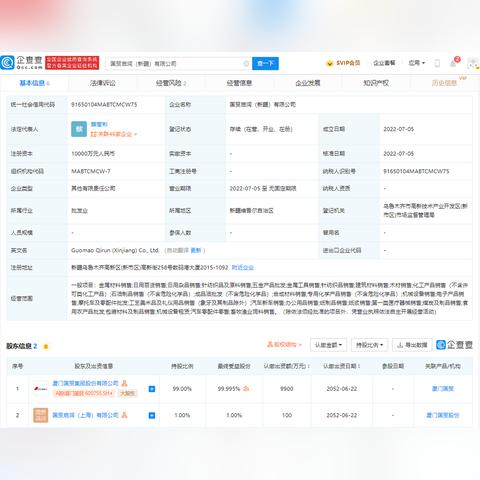Open the 认缴金额 filter dropdown
Image resolution: width=480 pixels, height=480 pixels.
point(328,345)
